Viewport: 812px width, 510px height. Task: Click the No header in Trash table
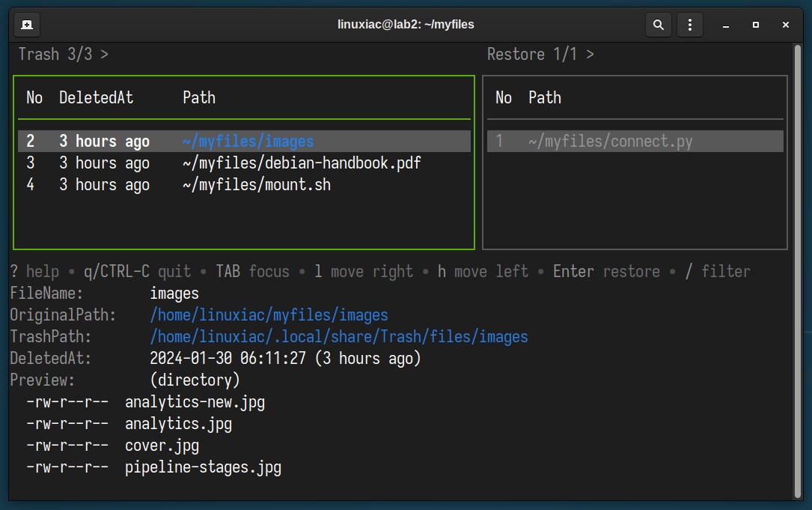click(34, 97)
